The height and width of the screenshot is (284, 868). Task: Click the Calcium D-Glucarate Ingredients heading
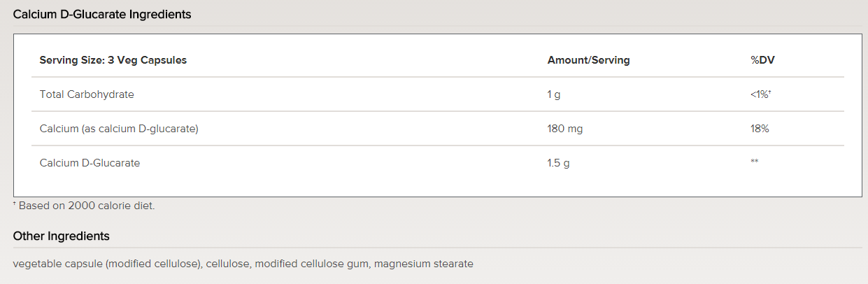(x=102, y=14)
